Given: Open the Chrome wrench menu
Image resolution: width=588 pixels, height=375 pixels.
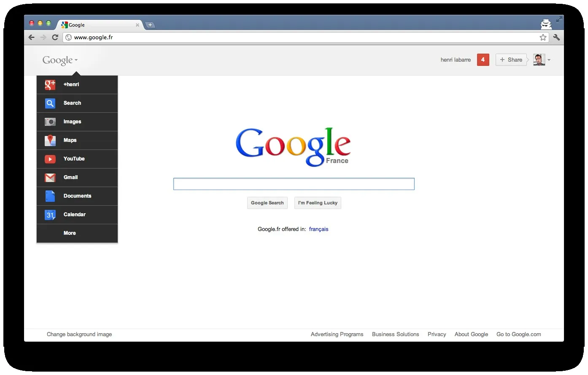Looking at the screenshot, I should point(556,37).
